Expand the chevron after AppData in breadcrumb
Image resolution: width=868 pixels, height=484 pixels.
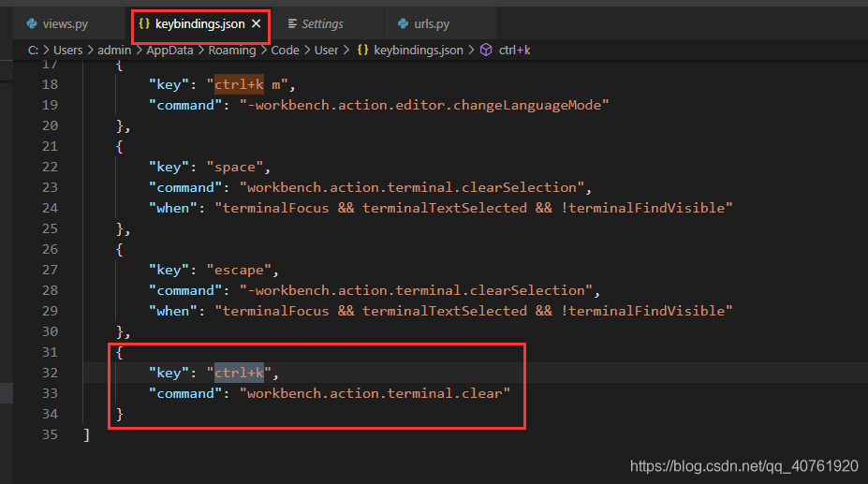(x=201, y=50)
